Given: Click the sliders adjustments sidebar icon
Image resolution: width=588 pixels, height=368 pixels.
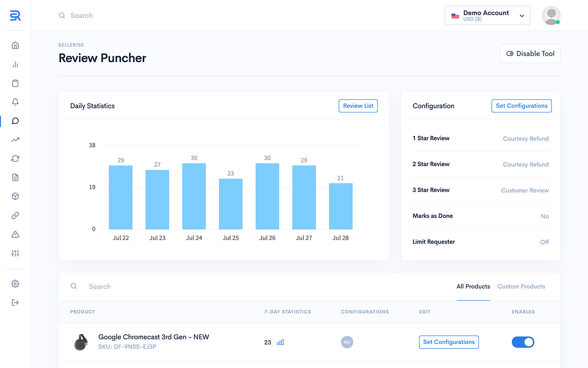Looking at the screenshot, I should pyautogui.click(x=15, y=253).
